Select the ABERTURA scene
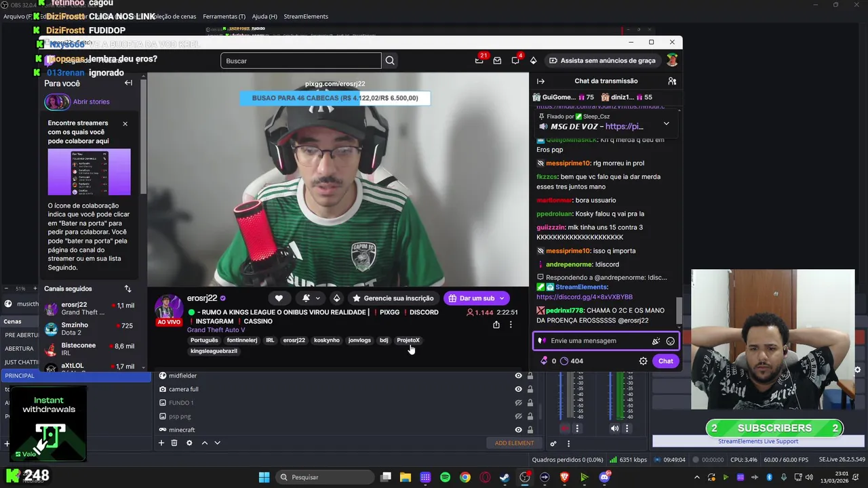 [20, 348]
